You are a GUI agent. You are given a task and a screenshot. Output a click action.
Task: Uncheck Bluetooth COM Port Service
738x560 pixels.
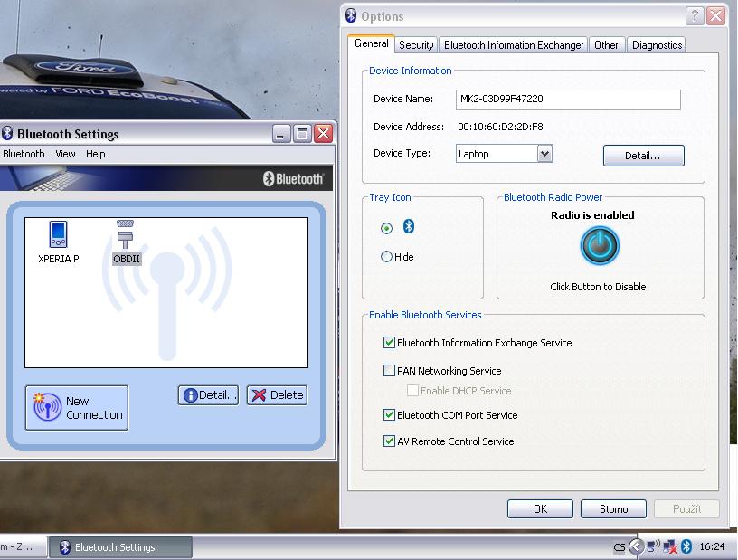click(390, 415)
